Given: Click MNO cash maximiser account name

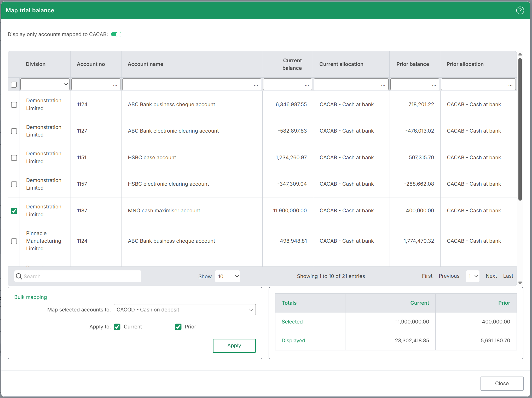Looking at the screenshot, I should click(x=164, y=211).
